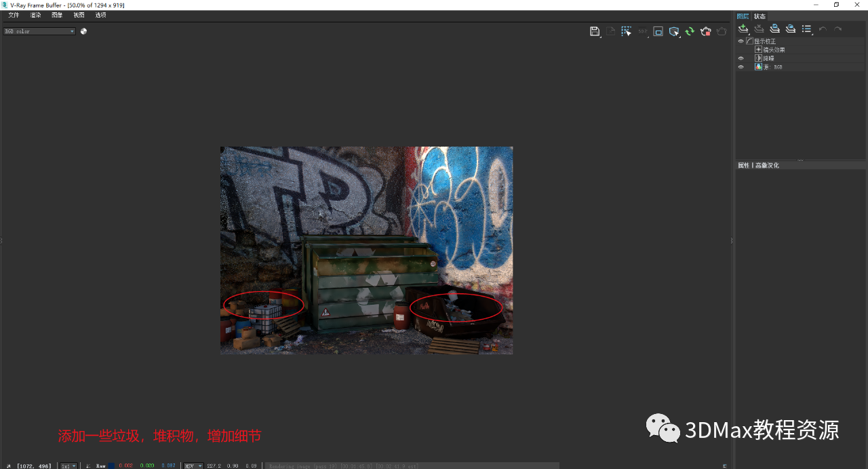Screen dimensions: 868x469
Task: Select the region render tool icon
Action: click(626, 31)
